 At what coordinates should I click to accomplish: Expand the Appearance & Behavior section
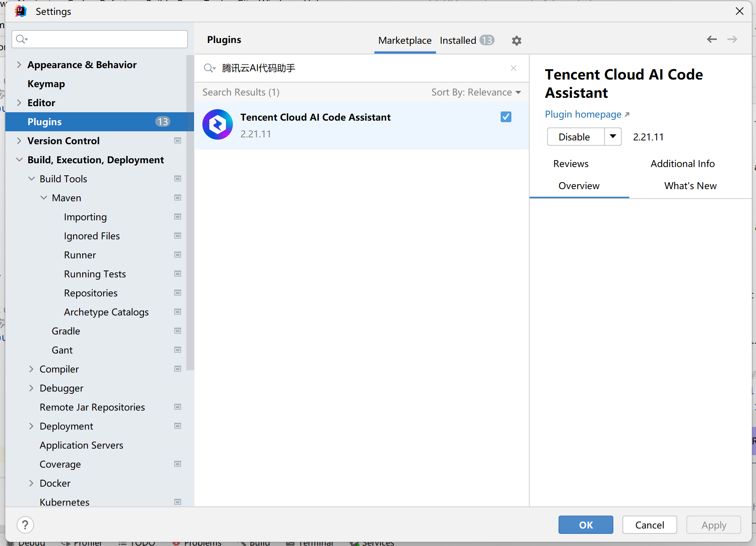point(19,65)
